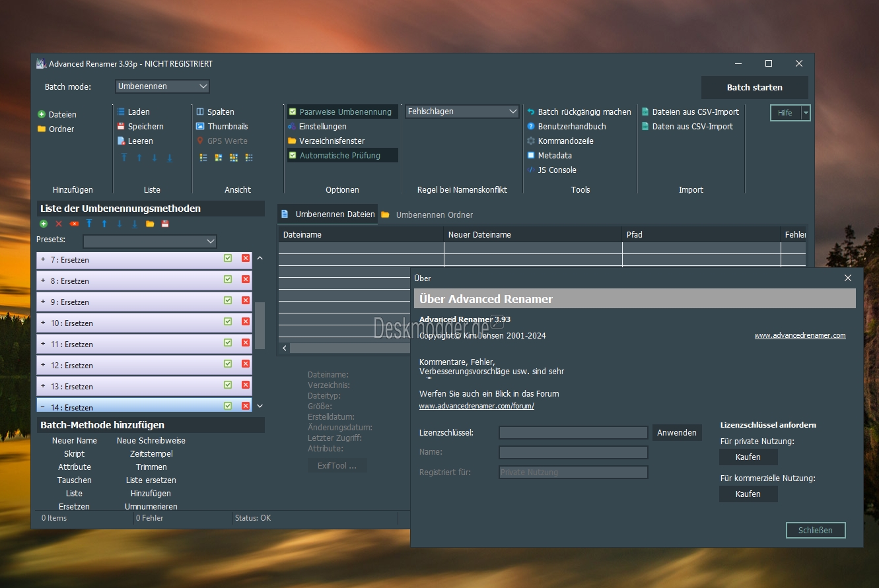Open the Fehlschlagen name conflict dropdown
879x588 pixels.
tap(462, 112)
